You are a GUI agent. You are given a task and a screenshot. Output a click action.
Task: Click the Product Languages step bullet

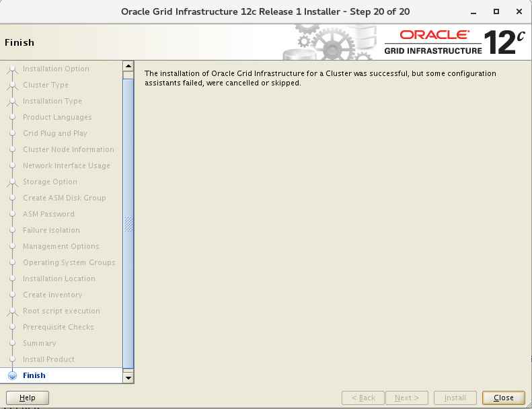(x=13, y=117)
